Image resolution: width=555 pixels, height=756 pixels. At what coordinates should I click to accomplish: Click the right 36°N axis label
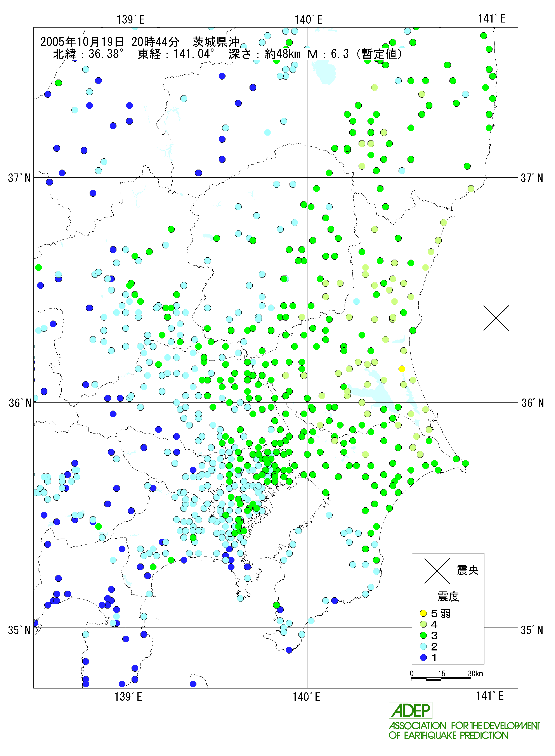tap(532, 403)
